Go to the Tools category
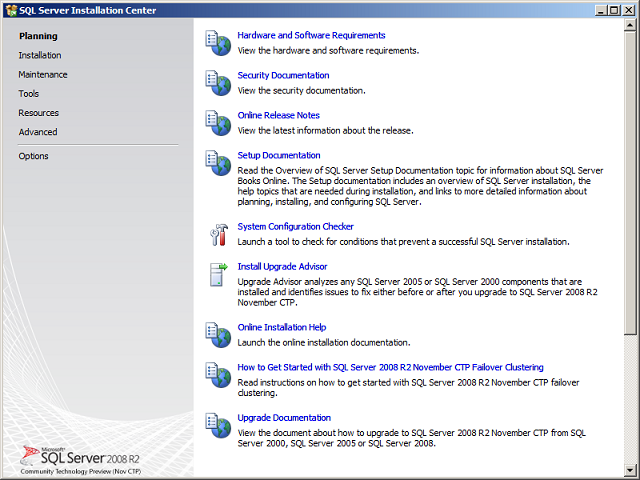This screenshot has width=640, height=480. point(29,93)
